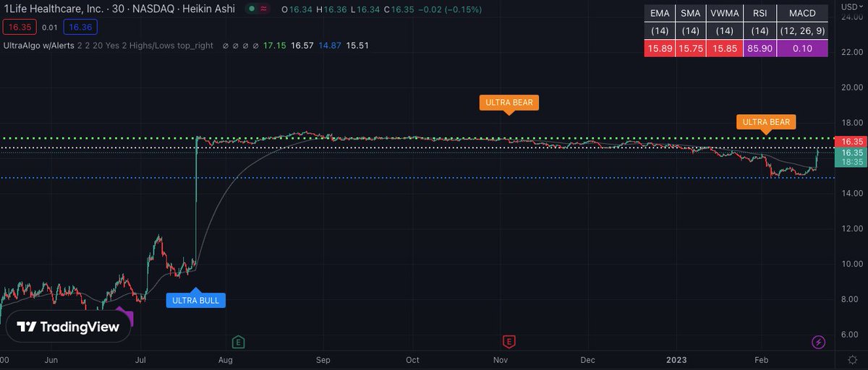Click the white 16.57 indicator value
This screenshot has width=868, height=370.
[x=302, y=45]
